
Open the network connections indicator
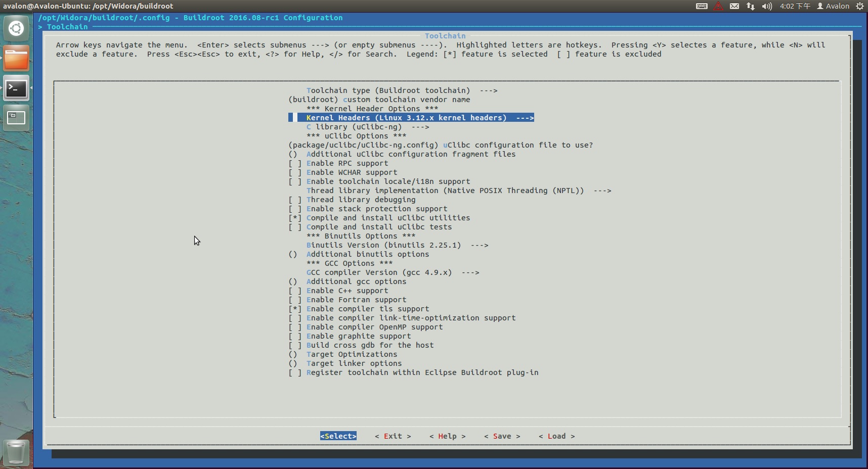pos(751,6)
